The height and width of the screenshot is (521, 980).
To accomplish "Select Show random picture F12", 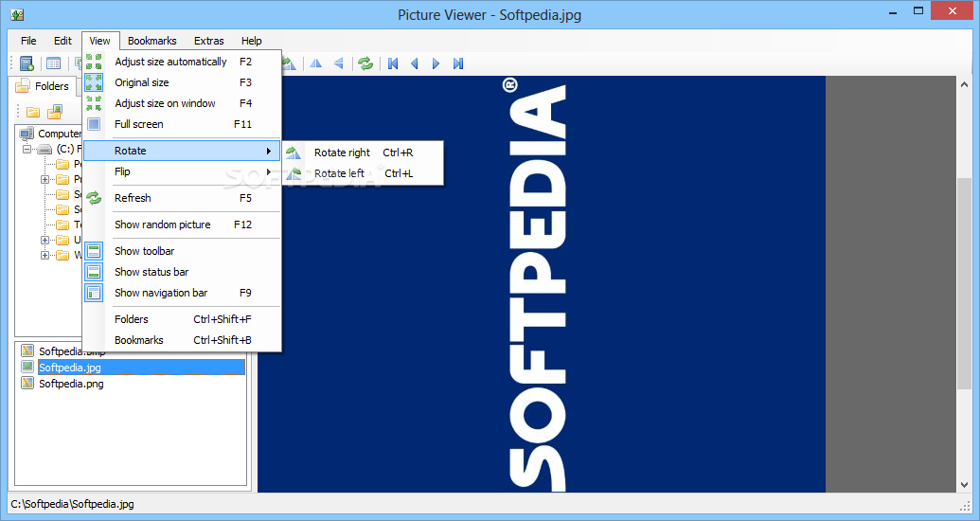I will [x=181, y=225].
